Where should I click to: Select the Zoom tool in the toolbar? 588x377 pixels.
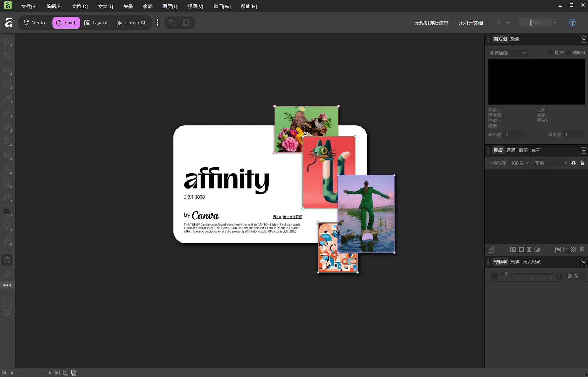[7, 274]
